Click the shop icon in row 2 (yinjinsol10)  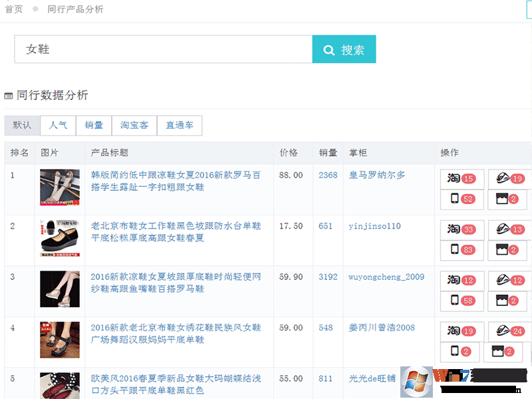507,250
